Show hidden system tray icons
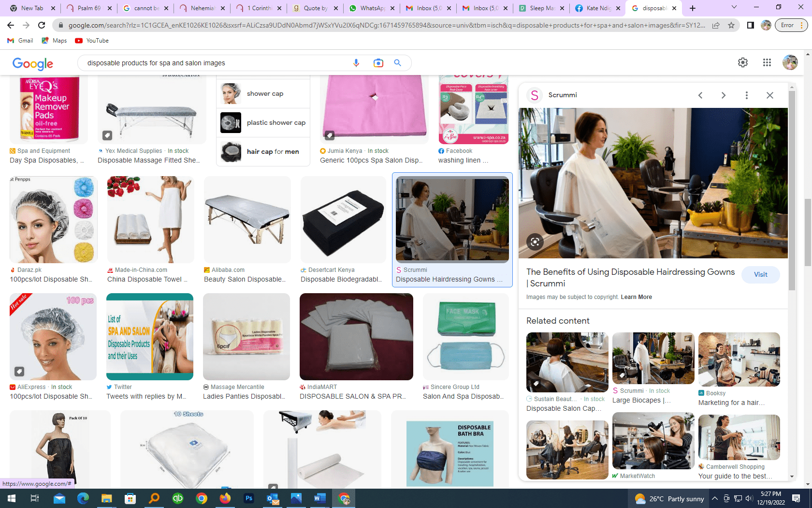The image size is (812, 508). [x=714, y=498]
